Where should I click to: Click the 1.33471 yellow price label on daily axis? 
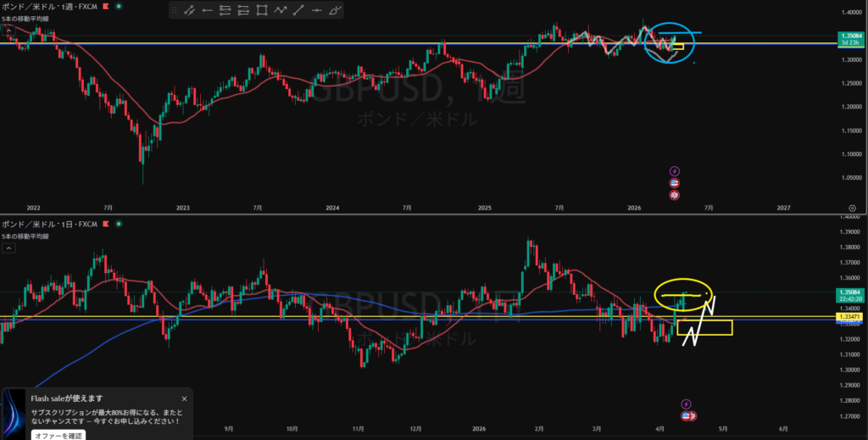[850, 316]
